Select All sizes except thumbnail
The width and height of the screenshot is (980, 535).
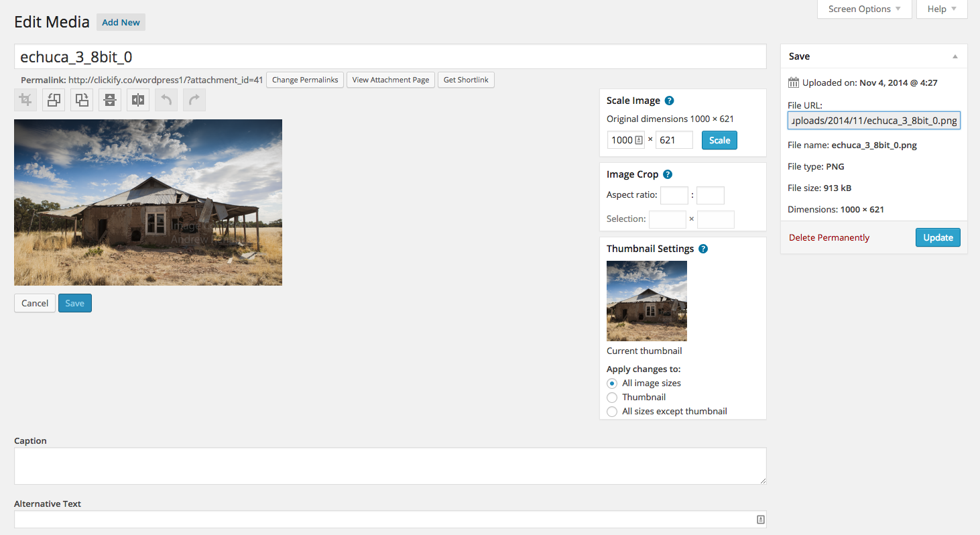[x=611, y=411]
